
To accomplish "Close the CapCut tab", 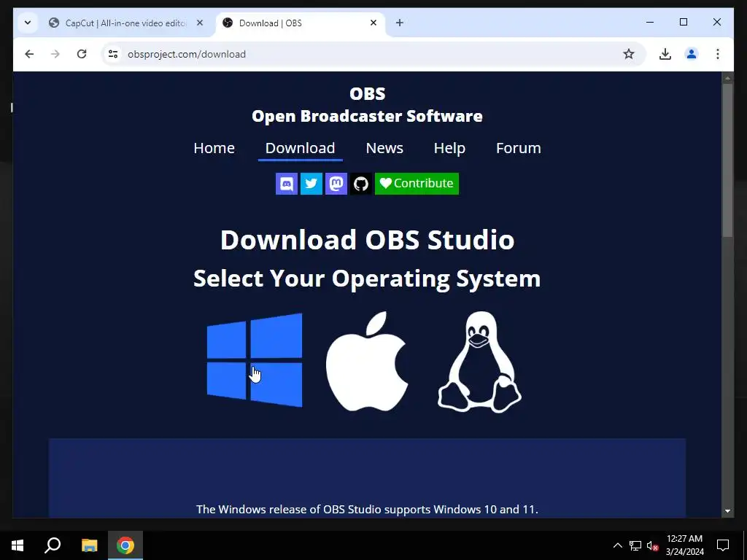I will (200, 23).
